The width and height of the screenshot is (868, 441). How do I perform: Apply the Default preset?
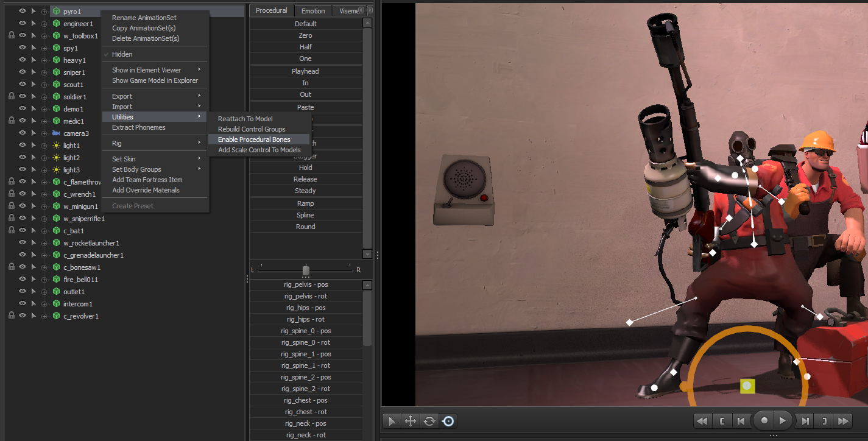click(306, 24)
